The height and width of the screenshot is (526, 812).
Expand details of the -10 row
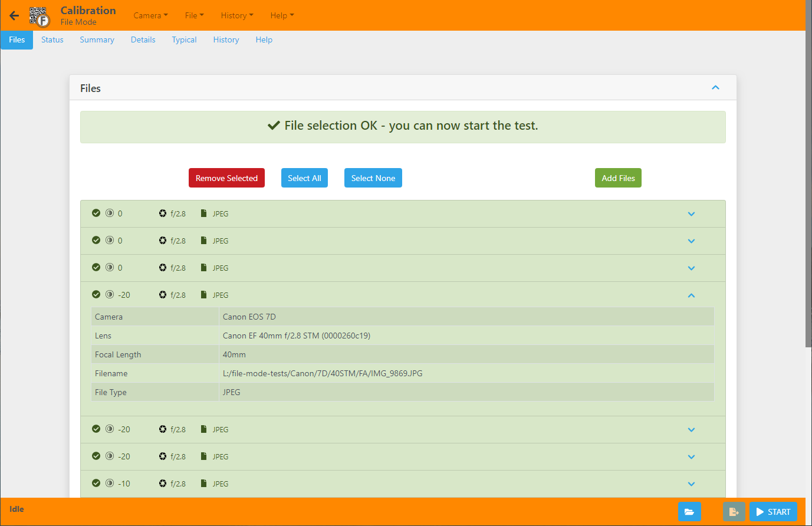691,484
